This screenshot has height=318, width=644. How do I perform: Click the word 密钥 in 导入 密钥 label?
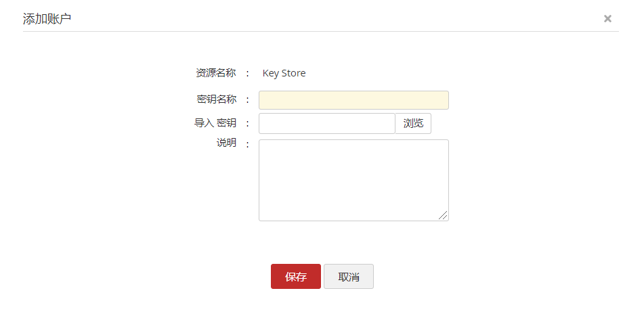click(226, 123)
